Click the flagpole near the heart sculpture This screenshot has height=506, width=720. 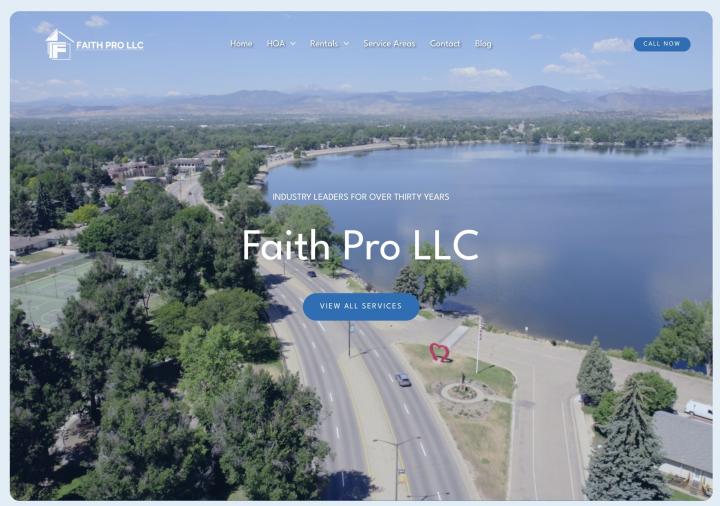(x=479, y=344)
